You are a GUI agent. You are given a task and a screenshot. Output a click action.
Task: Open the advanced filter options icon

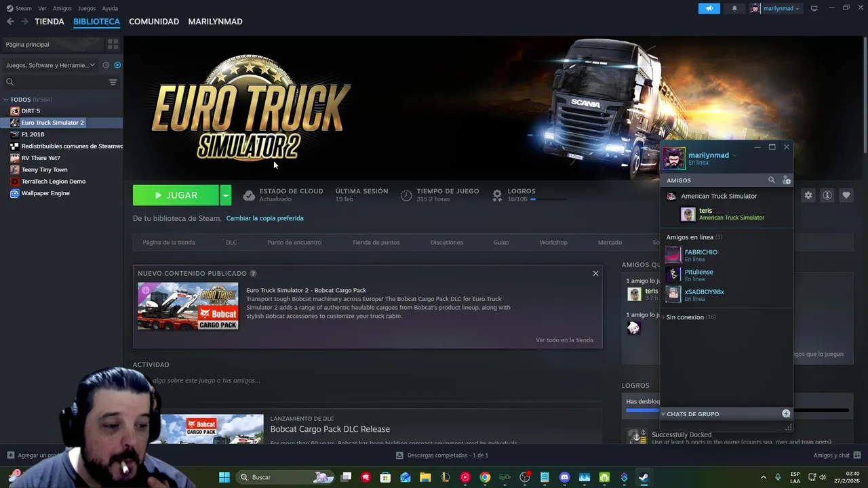pyautogui.click(x=113, y=82)
